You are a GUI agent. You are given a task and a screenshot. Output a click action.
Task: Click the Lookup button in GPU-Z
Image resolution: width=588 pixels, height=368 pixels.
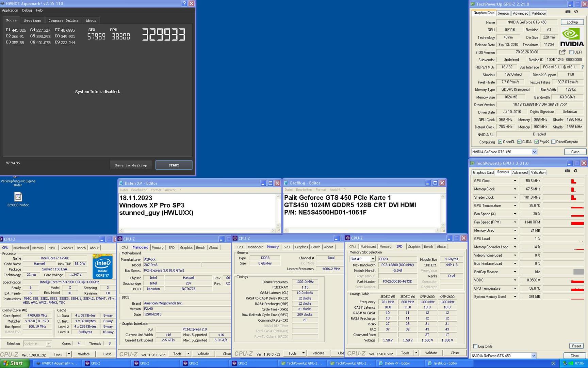[x=572, y=22]
